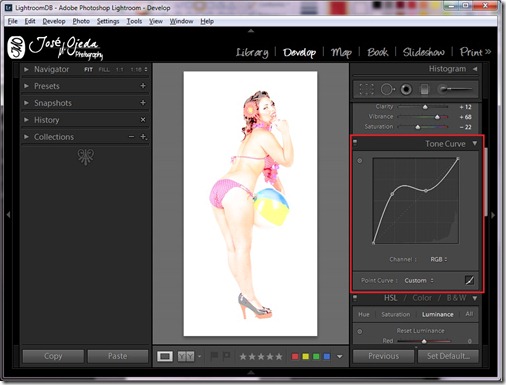Screen dimensions: 506x385
Task: Apply the red color label
Action: coord(295,357)
